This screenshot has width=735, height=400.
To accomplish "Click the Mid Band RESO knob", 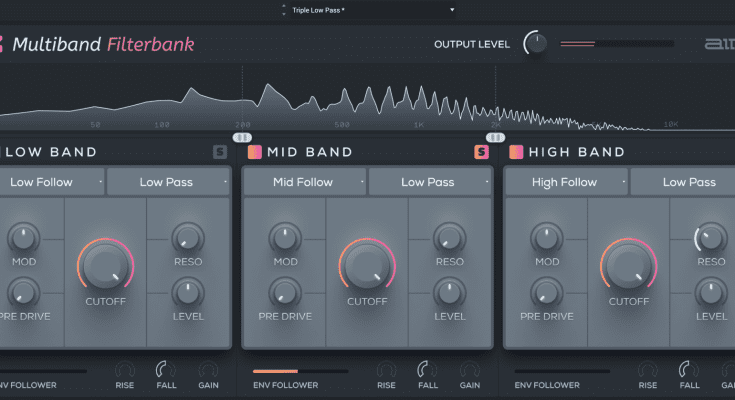I will (449, 238).
